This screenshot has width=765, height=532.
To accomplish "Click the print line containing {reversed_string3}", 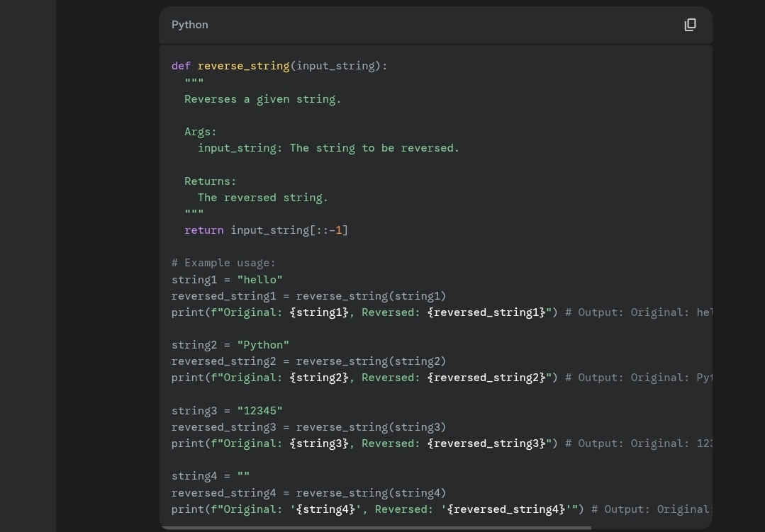I will 442,443.
